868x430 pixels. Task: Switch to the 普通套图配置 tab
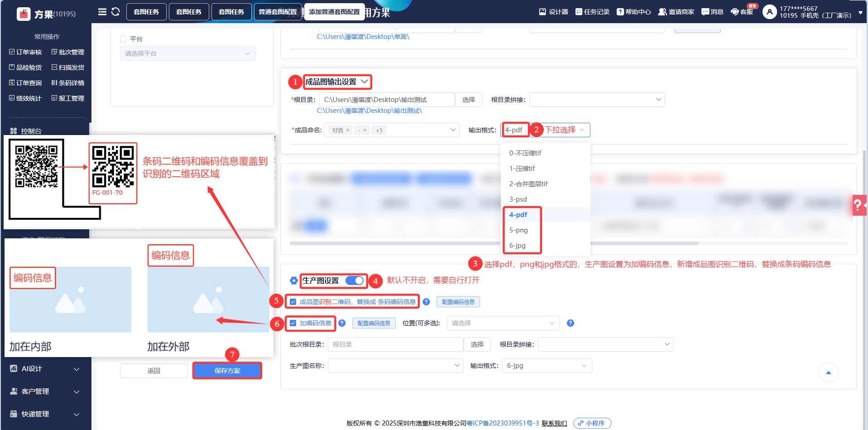click(278, 12)
